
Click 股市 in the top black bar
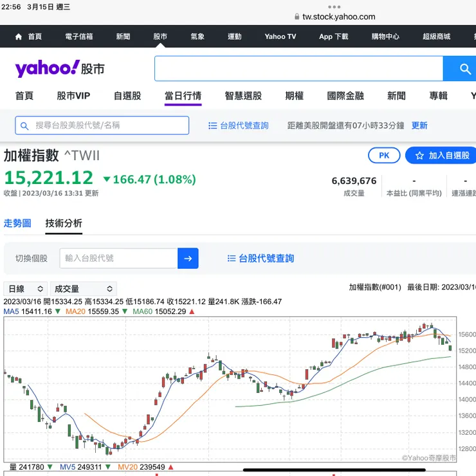pos(160,37)
